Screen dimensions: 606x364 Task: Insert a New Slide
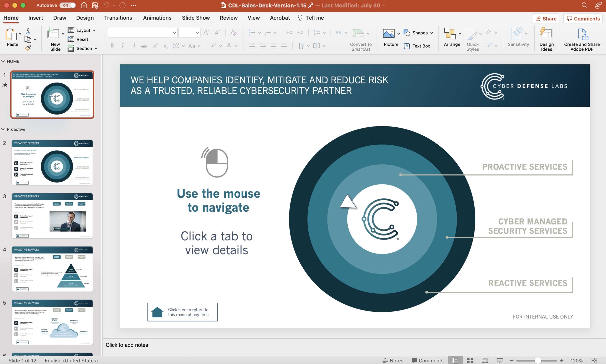tap(55, 39)
